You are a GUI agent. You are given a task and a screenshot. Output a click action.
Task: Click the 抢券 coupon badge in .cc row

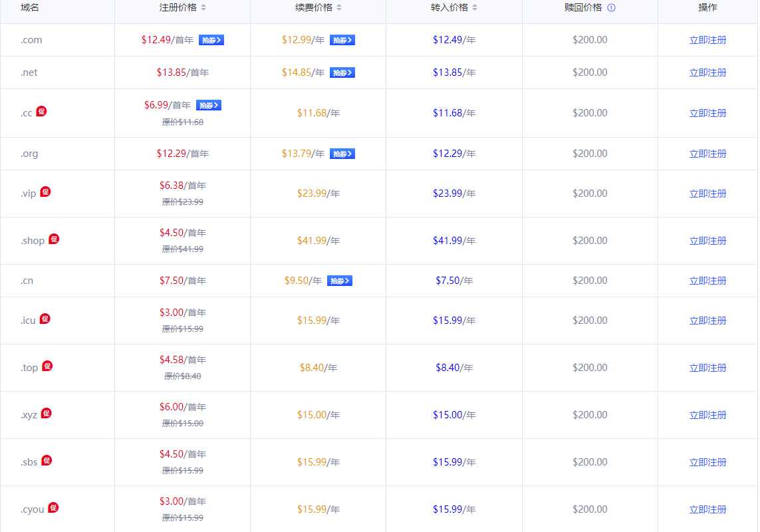[208, 105]
